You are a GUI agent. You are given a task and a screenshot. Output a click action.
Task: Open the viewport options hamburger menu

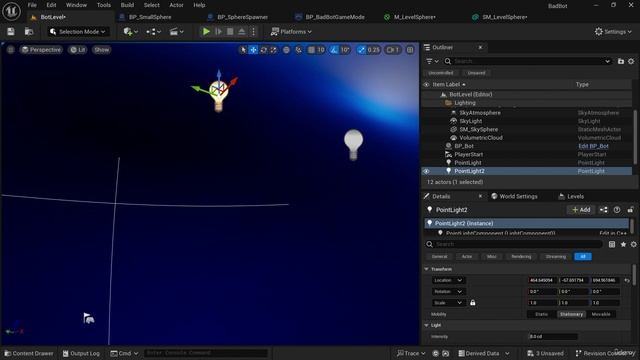point(11,50)
